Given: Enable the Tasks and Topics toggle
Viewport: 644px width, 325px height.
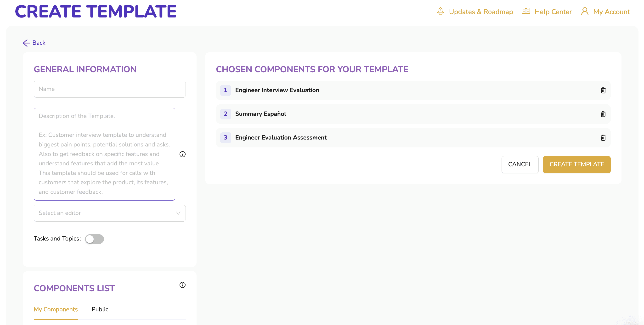Looking at the screenshot, I should [94, 239].
